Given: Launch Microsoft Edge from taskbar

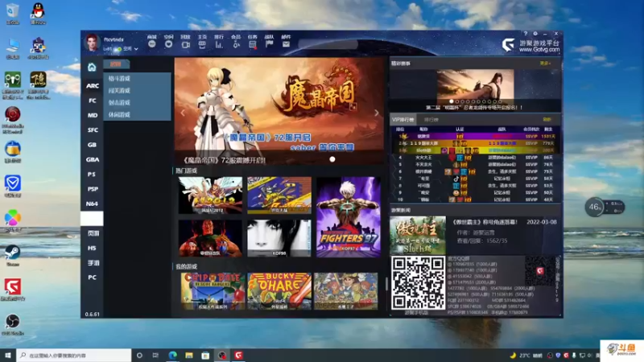Looking at the screenshot, I should click(172, 356).
